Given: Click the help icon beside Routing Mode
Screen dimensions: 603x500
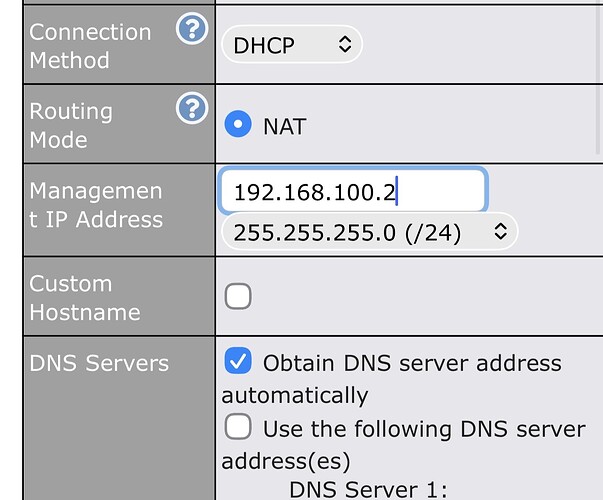Looking at the screenshot, I should [192, 110].
